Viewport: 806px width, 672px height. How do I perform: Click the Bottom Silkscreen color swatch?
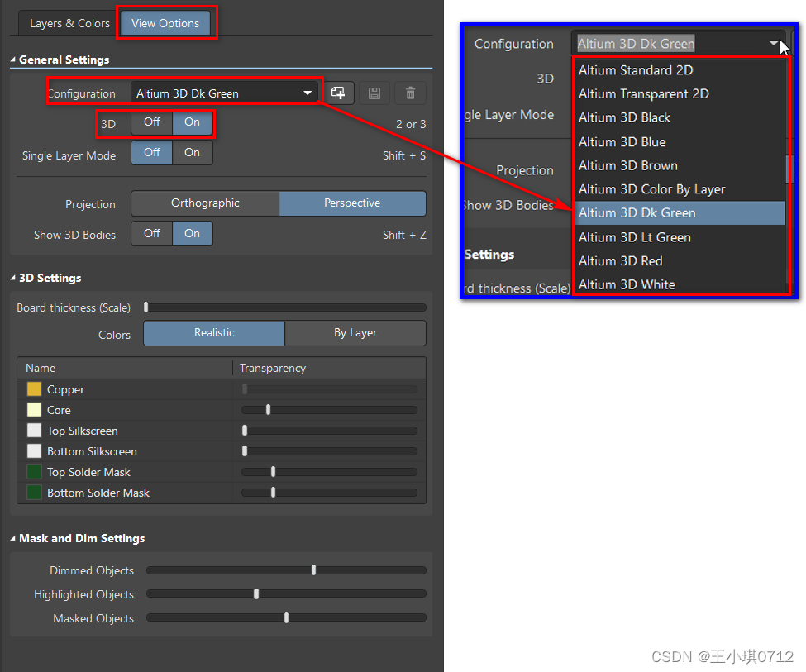[34, 451]
